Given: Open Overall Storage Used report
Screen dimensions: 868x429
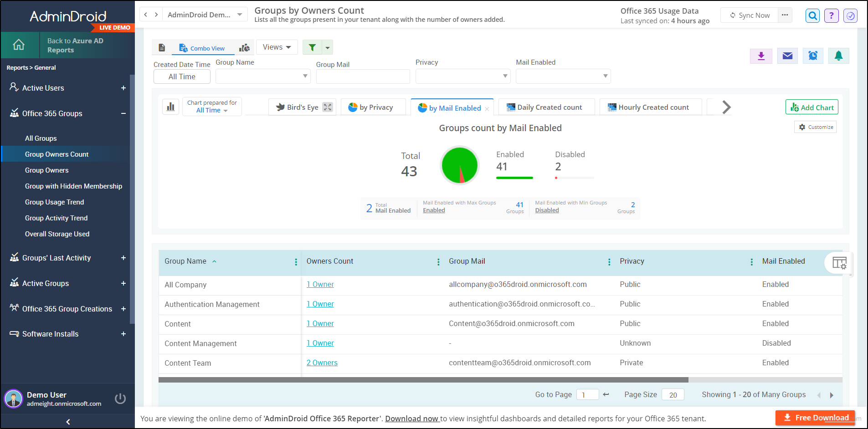Looking at the screenshot, I should tap(57, 234).
